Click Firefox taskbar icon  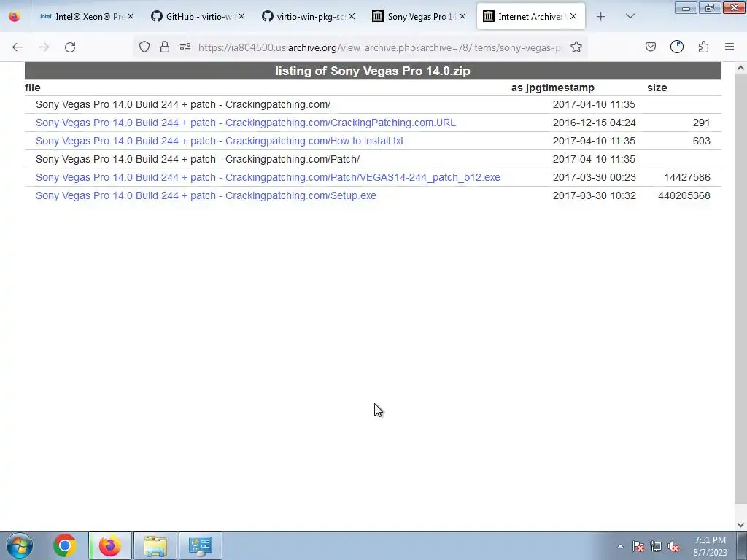pos(110,545)
